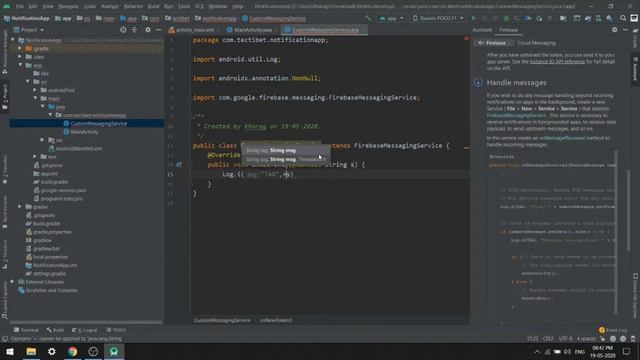Click the green Run app button
The width and height of the screenshot is (640, 360).
tap(473, 18)
